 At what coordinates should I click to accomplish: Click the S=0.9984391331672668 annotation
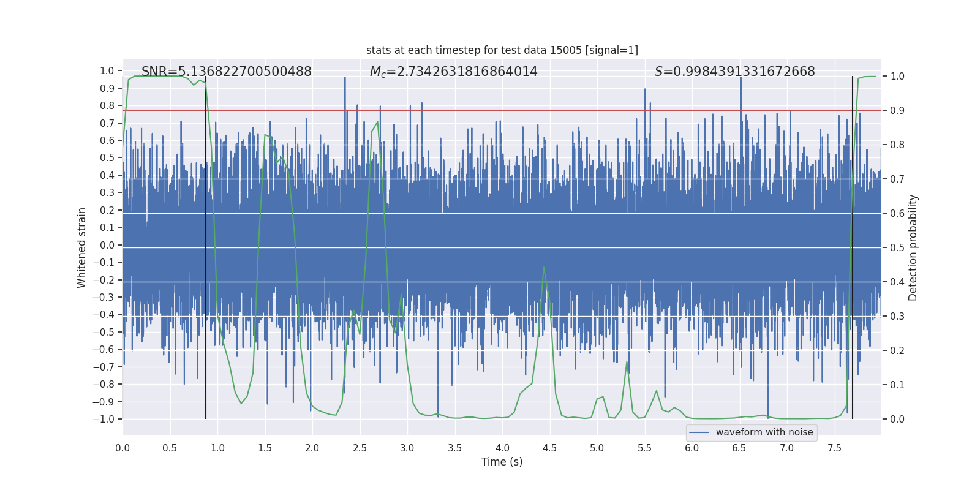click(x=734, y=72)
